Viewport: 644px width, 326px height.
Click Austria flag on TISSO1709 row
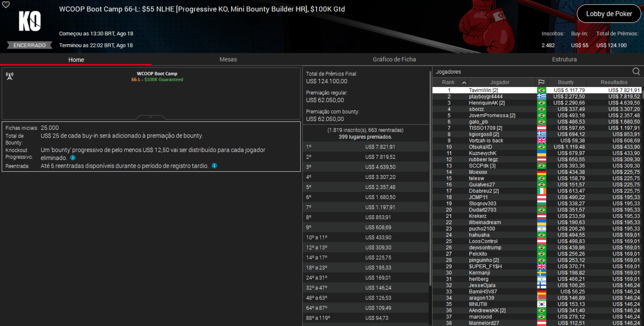[542, 128]
